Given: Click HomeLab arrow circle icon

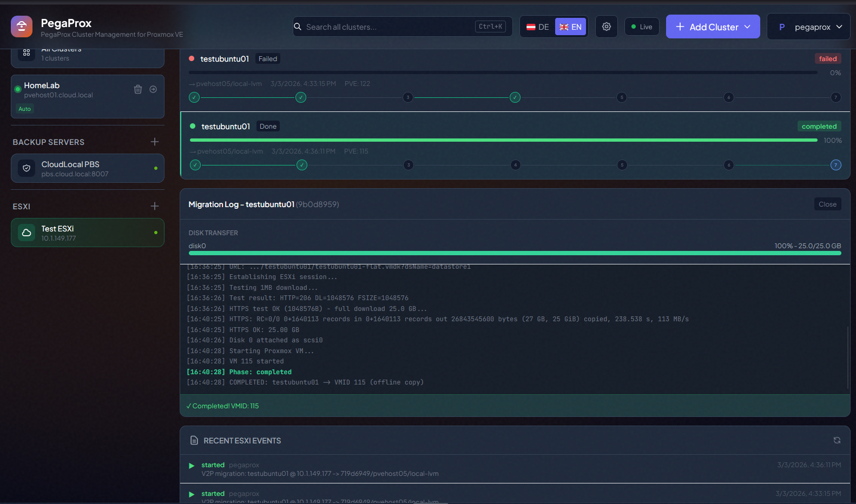Looking at the screenshot, I should point(153,89).
